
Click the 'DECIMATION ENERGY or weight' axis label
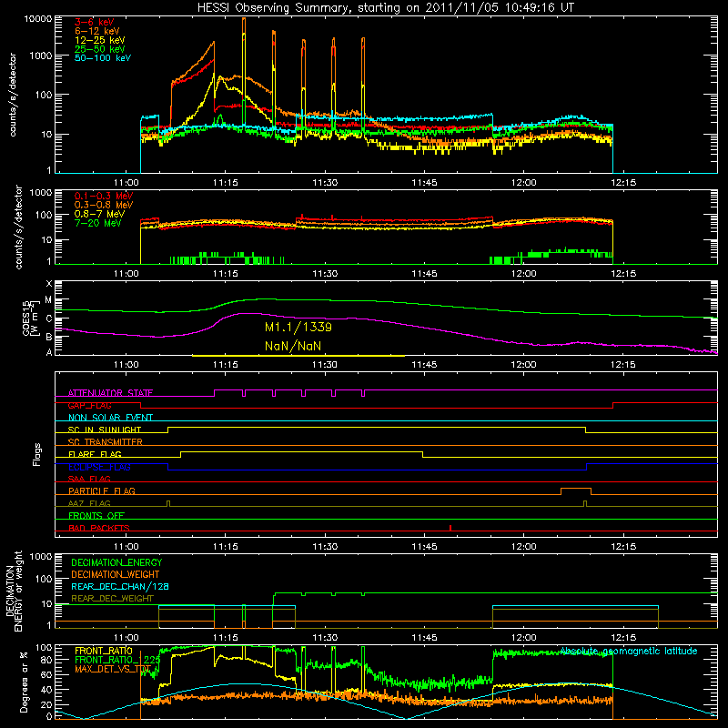14,591
